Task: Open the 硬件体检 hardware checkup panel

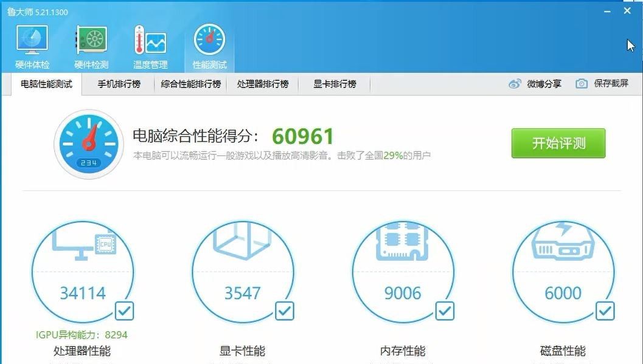Action: (x=32, y=43)
